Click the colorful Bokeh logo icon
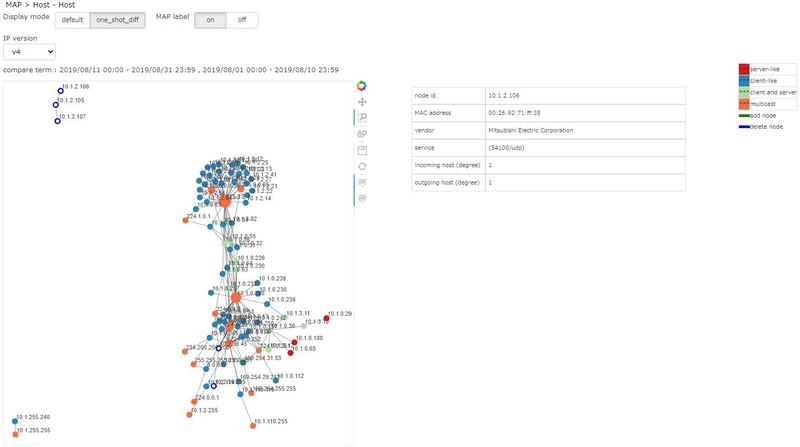800x447 pixels. [362, 86]
